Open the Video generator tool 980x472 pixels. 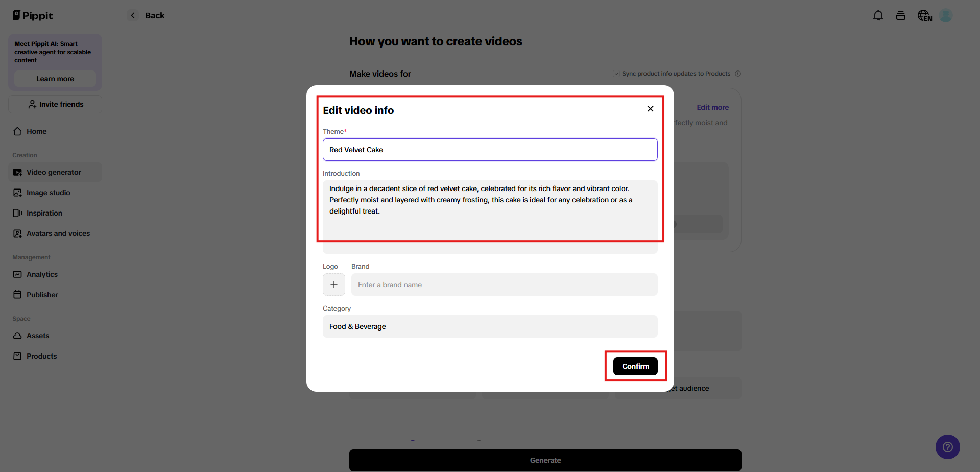(x=53, y=172)
